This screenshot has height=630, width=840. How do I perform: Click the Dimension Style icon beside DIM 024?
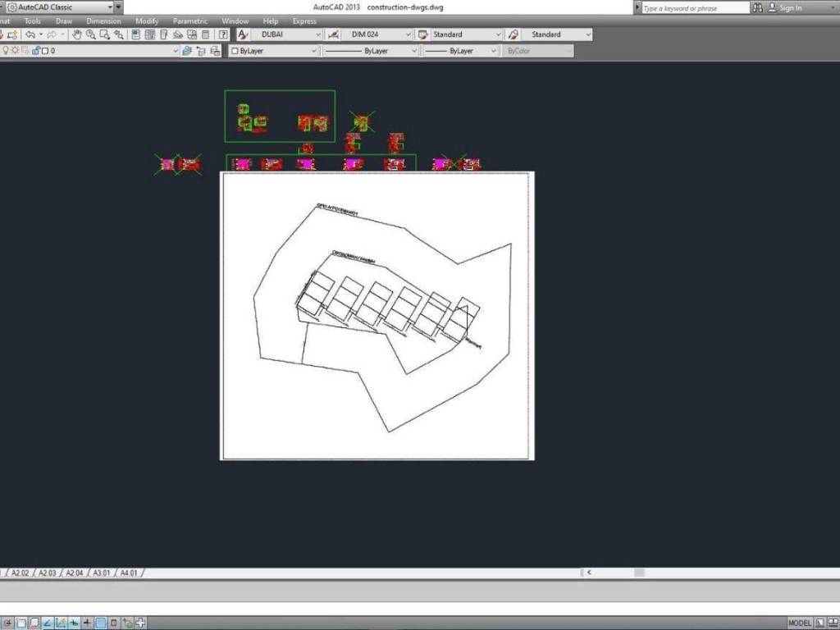pyautogui.click(x=333, y=34)
